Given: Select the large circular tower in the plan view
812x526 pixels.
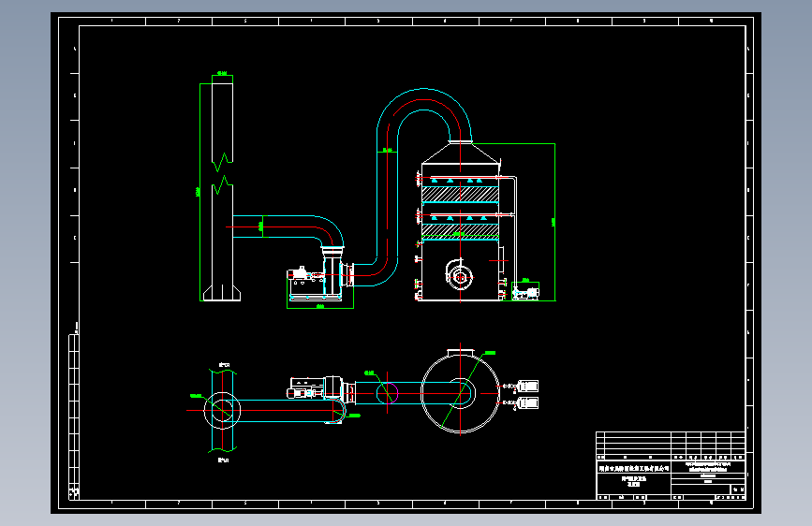Looking at the screenshot, I should tap(461, 393).
